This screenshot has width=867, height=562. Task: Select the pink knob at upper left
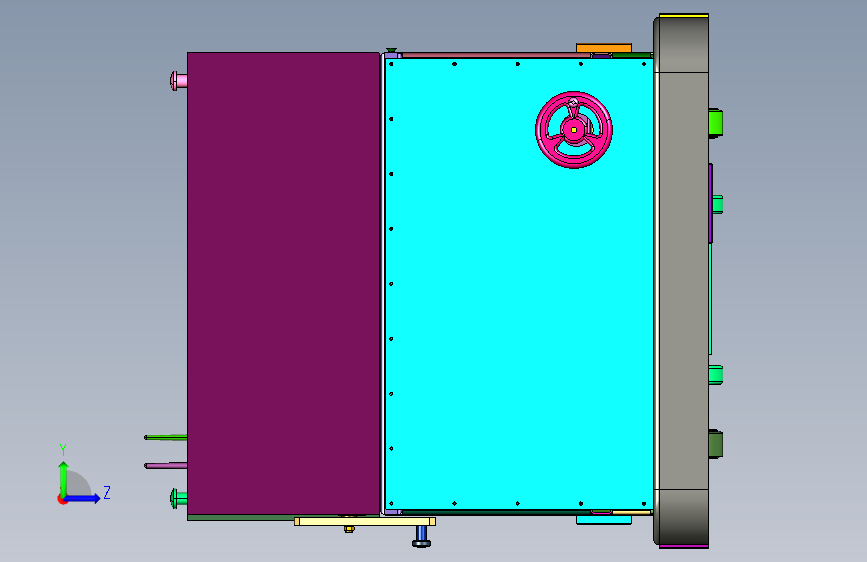pyautogui.click(x=179, y=81)
